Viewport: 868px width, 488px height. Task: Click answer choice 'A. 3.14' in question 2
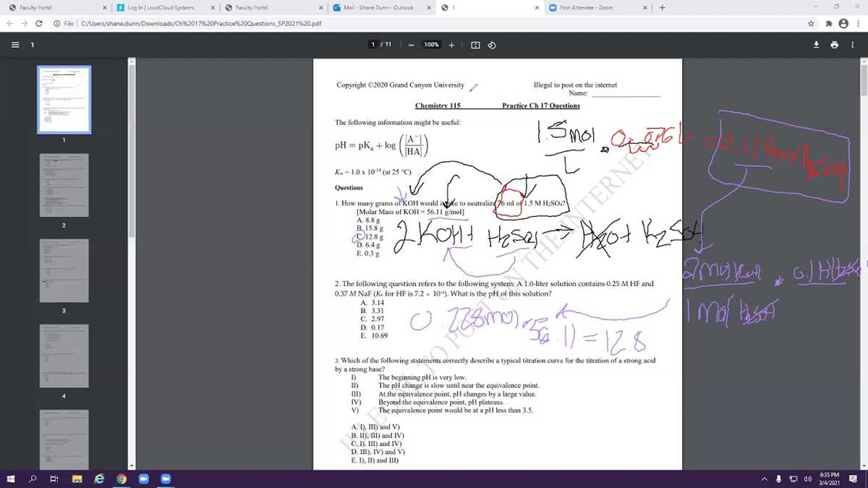tap(372, 303)
